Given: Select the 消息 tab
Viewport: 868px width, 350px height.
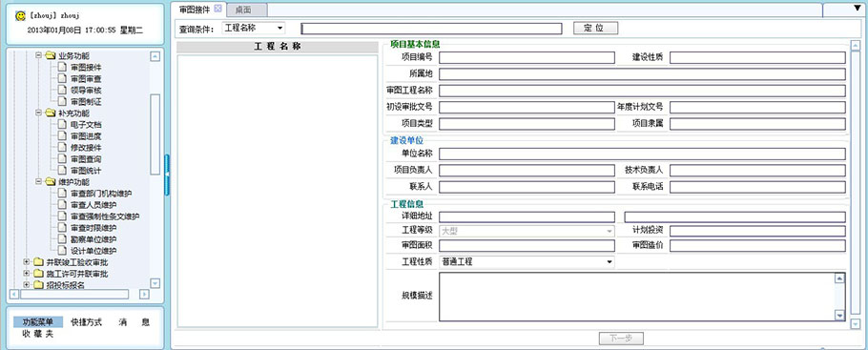Looking at the screenshot, I should click(x=134, y=322).
